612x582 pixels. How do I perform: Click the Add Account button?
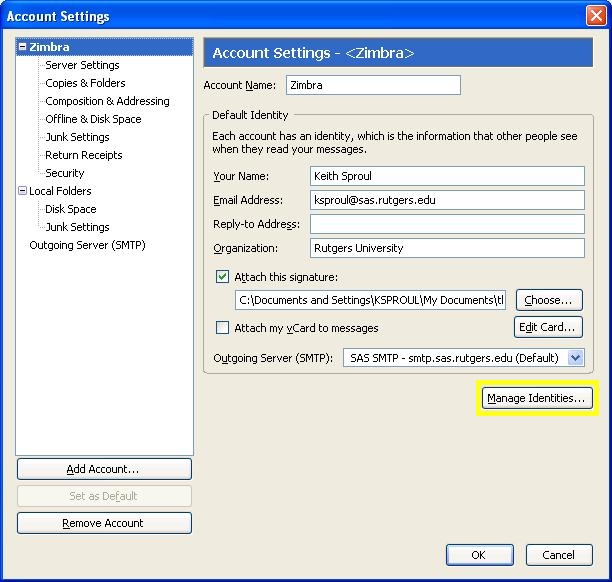[104, 469]
